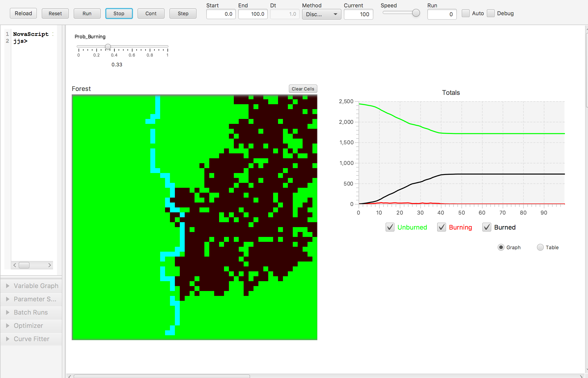Expand the Curve Fitter panel
This screenshot has width=588, height=378.
(x=31, y=339)
